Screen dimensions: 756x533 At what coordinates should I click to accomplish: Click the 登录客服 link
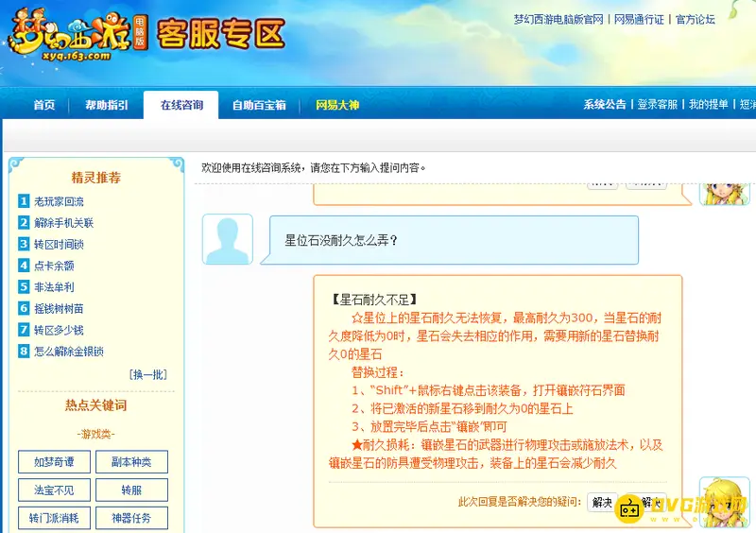[x=657, y=104]
